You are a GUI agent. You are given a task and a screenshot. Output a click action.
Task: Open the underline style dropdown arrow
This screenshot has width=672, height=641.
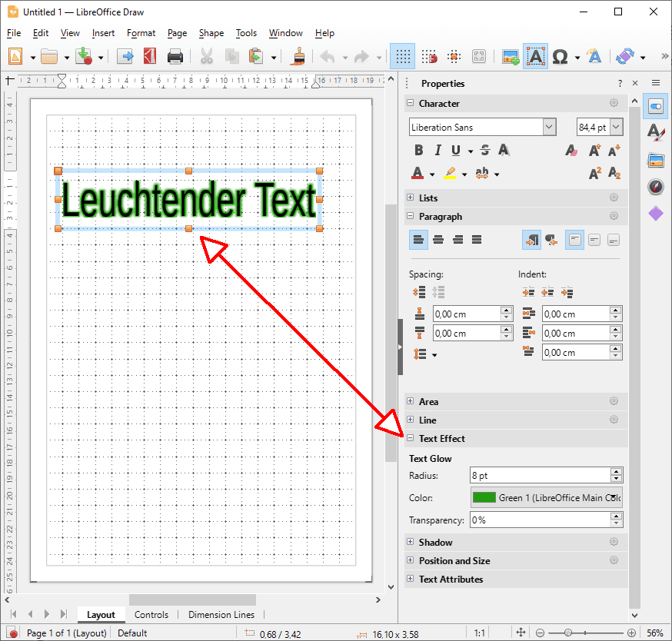(x=470, y=151)
